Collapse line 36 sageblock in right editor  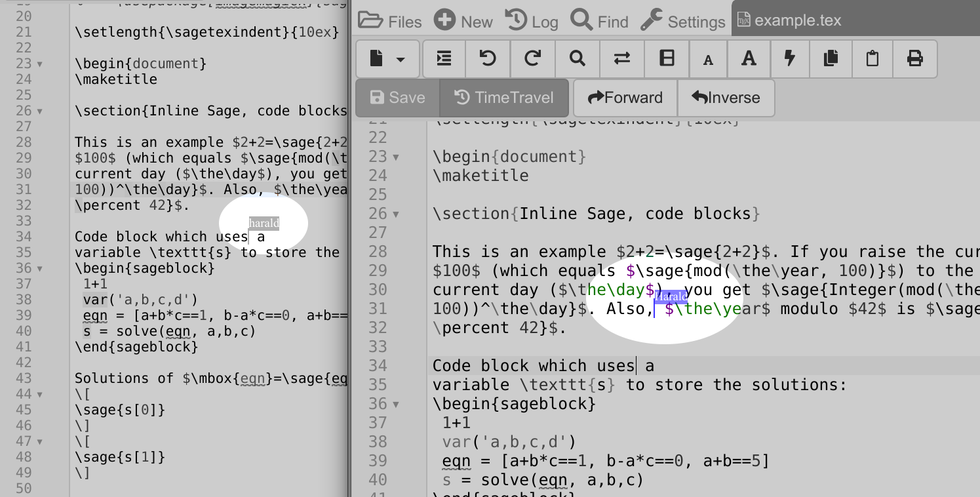coord(395,404)
